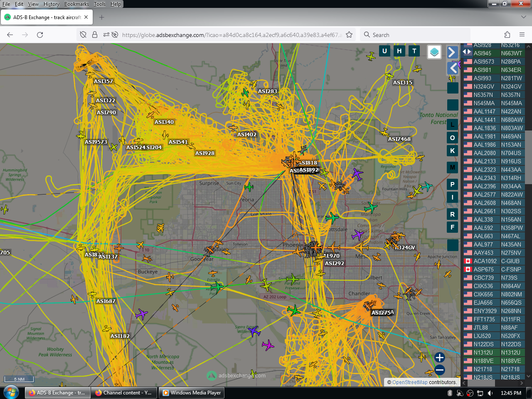Screen dimensions: 532x399
Task: Toggle the M map button
Action: pyautogui.click(x=453, y=167)
